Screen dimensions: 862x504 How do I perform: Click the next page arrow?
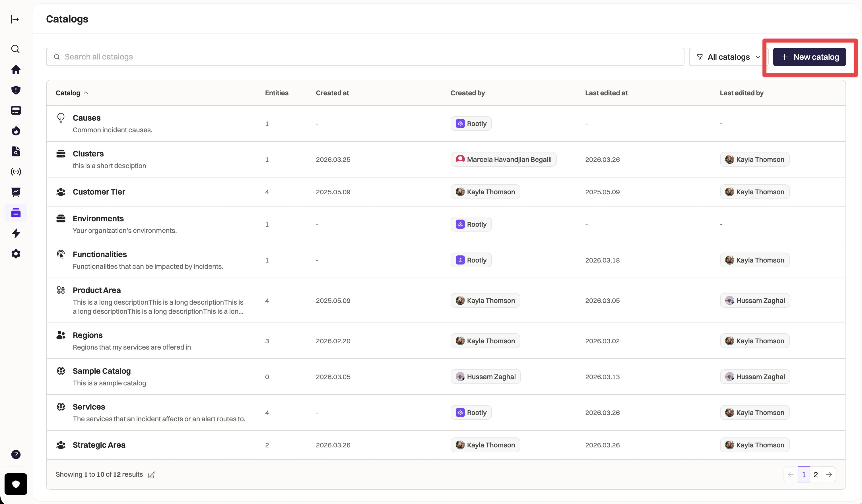click(829, 475)
